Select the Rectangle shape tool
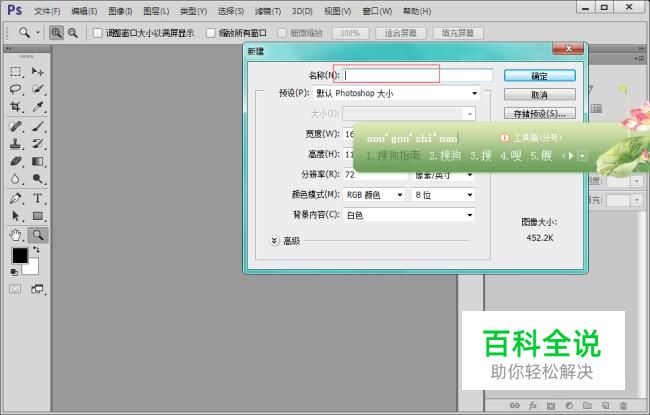650x415 pixels. 38,216
